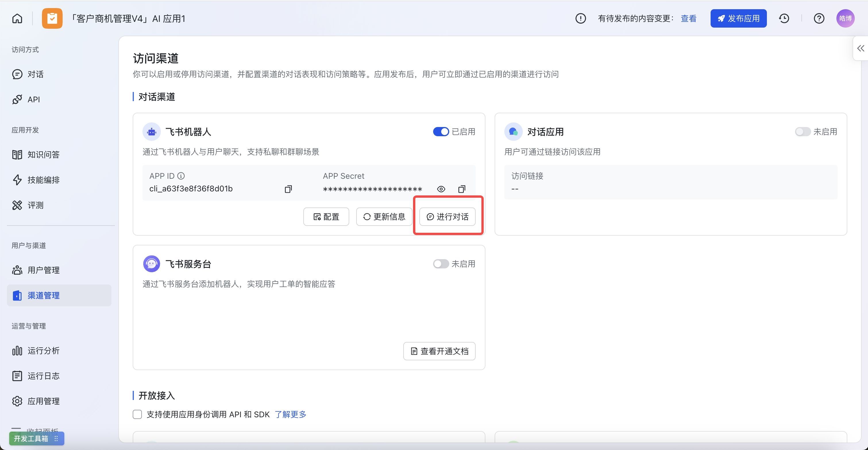The width and height of the screenshot is (868, 450).
Task: Click the 更新信息 refresh button
Action: coord(384,216)
